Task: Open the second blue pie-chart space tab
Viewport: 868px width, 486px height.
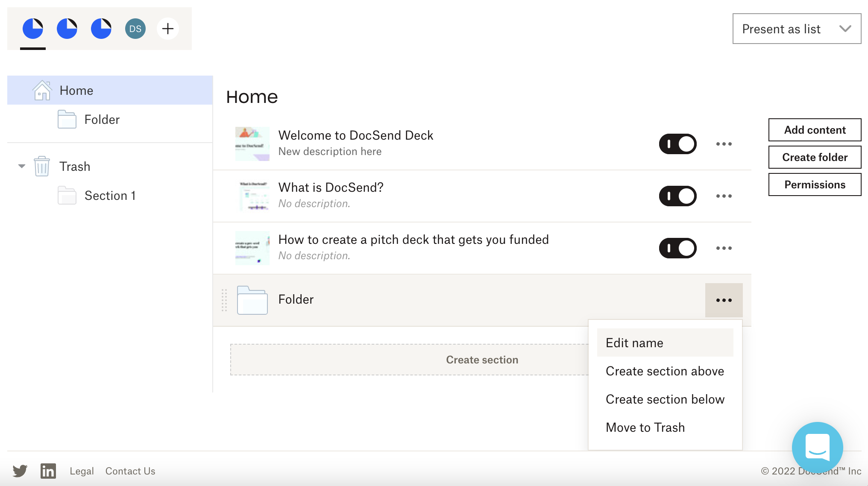Action: [x=67, y=29]
